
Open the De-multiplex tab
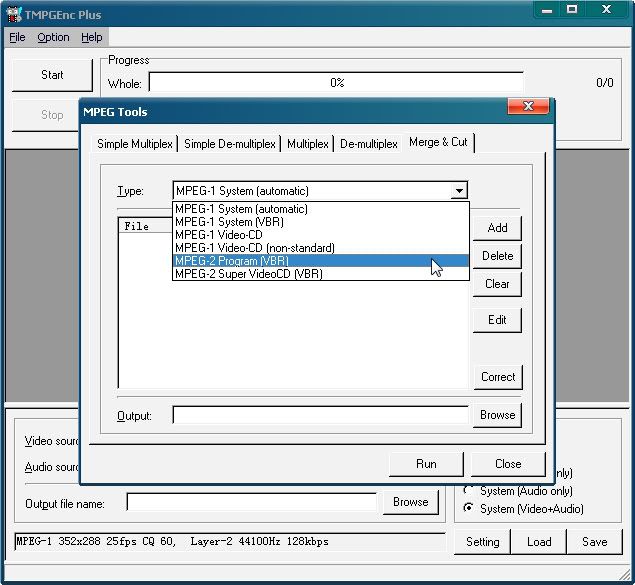368,144
